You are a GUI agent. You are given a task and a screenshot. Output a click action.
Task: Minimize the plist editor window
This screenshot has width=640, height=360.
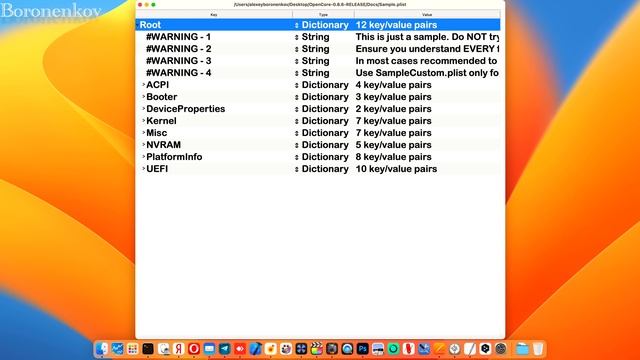(147, 4)
